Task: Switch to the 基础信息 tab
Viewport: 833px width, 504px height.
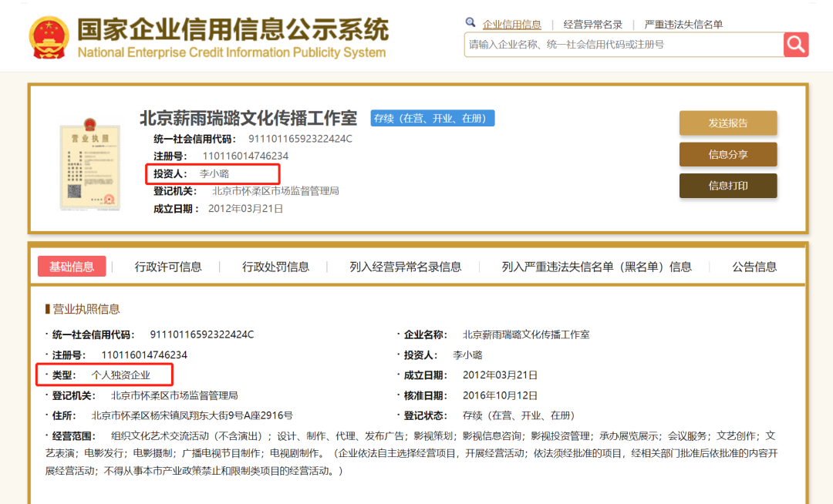Action: pos(72,267)
